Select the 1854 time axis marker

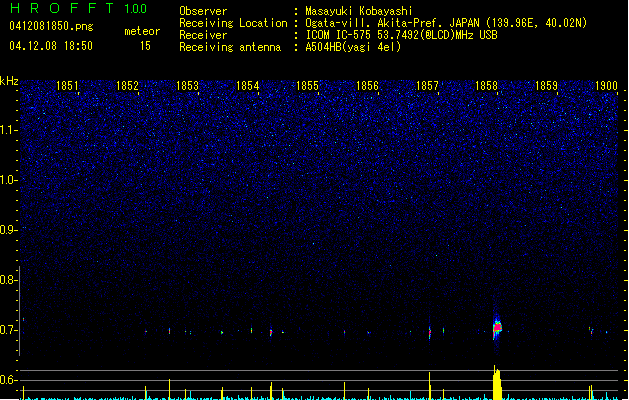tap(248, 87)
